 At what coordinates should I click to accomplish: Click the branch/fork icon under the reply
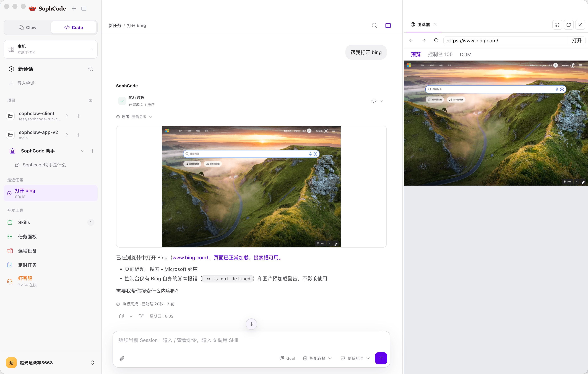coord(141,316)
